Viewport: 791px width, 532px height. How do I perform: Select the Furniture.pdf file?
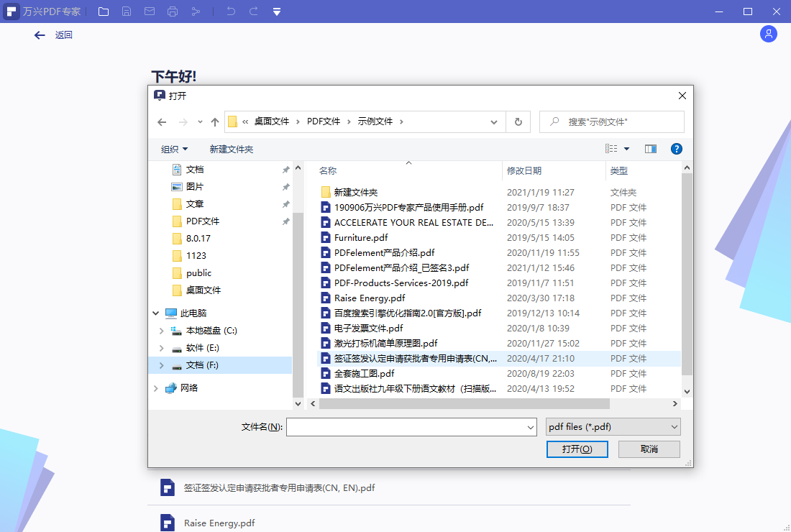pyautogui.click(x=361, y=237)
